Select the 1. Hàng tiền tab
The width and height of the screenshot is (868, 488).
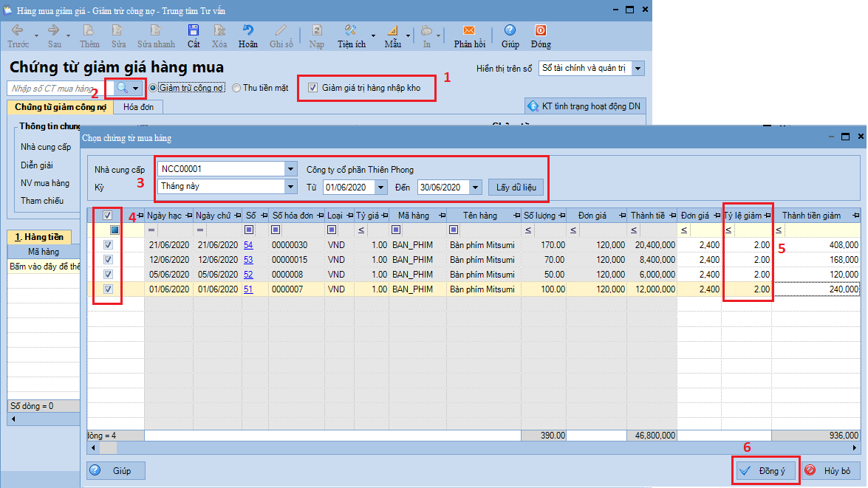coord(39,237)
